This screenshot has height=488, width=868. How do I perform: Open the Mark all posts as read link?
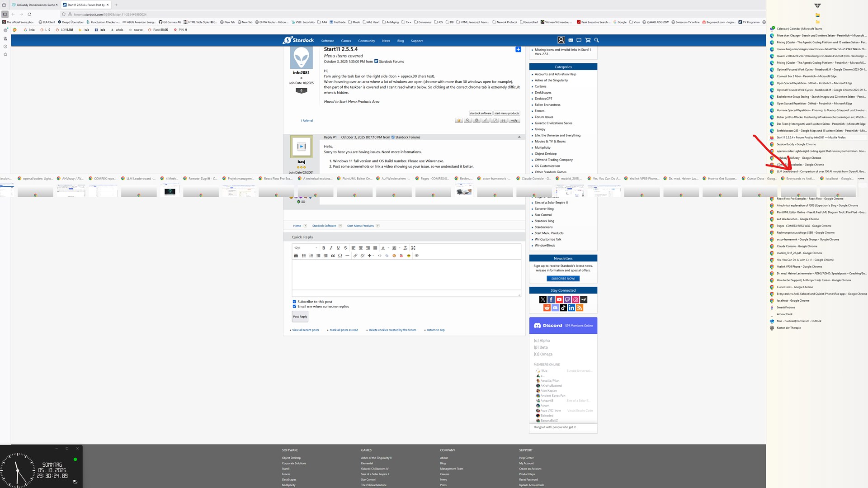[344, 330]
